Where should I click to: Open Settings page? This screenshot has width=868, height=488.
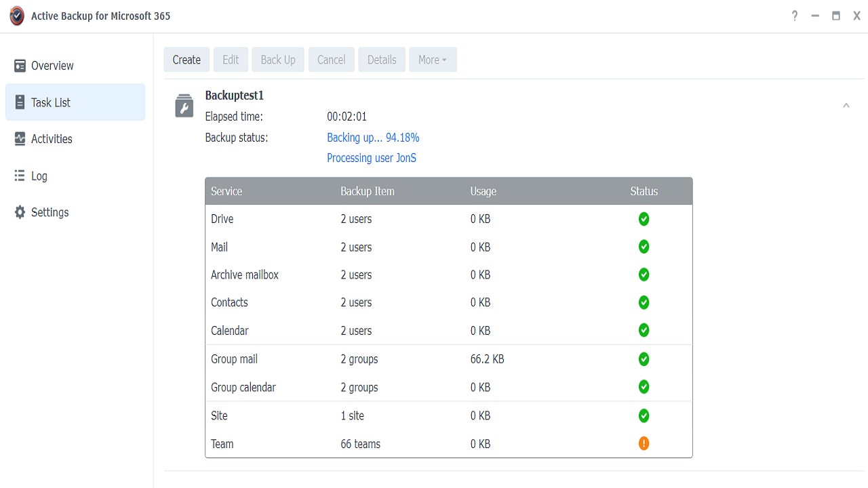click(x=75, y=212)
